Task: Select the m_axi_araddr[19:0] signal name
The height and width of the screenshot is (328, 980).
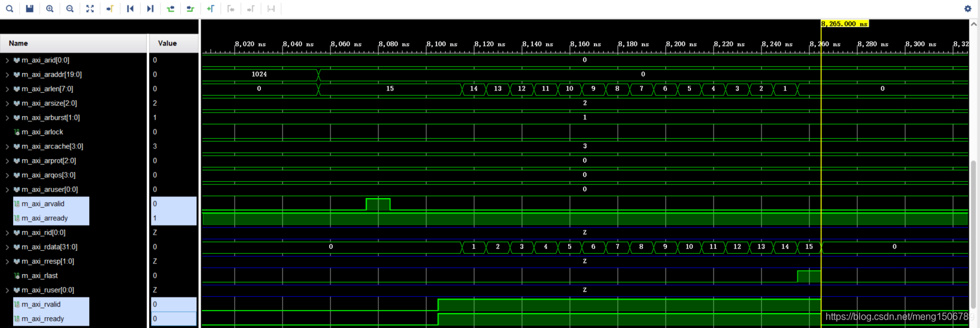Action: (x=51, y=75)
